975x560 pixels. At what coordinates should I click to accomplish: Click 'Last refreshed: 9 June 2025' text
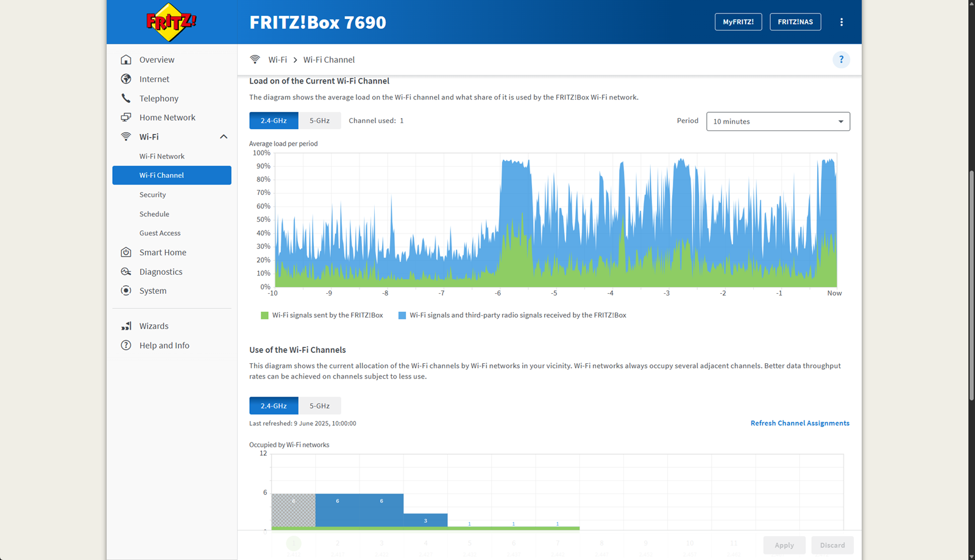[x=303, y=423]
